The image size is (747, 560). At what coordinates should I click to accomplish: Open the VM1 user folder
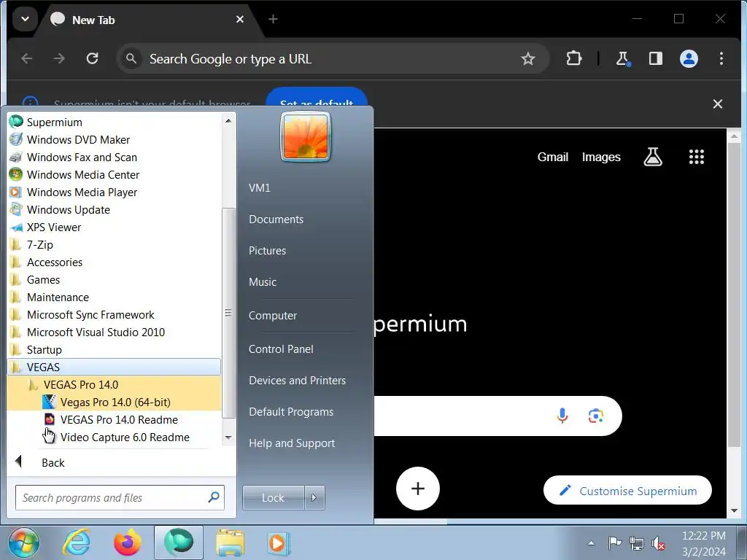(260, 187)
